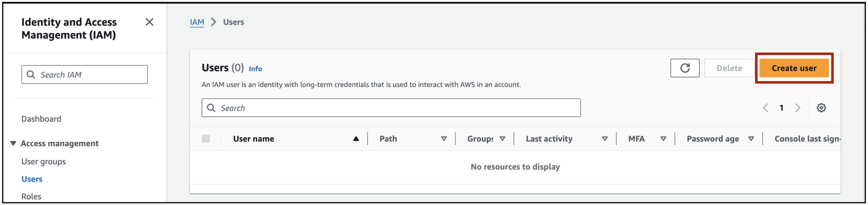Open table preferences gear icon

pyautogui.click(x=821, y=108)
